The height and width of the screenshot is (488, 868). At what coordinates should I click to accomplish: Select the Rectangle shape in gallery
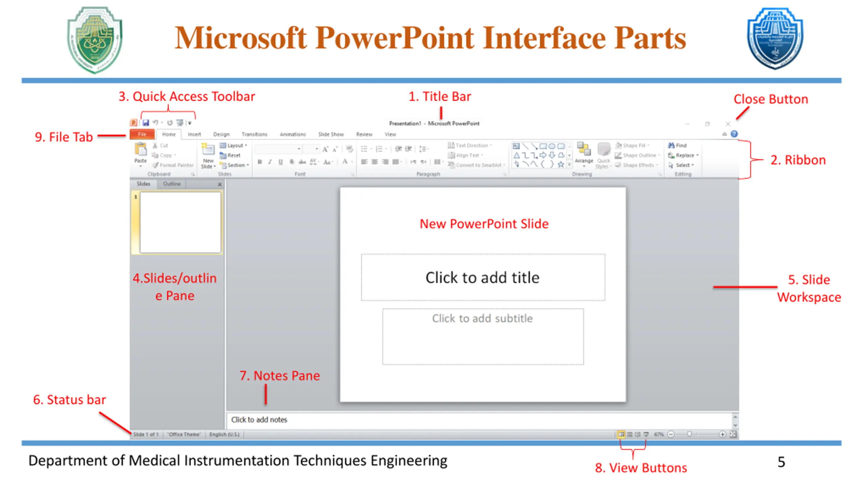(x=543, y=146)
